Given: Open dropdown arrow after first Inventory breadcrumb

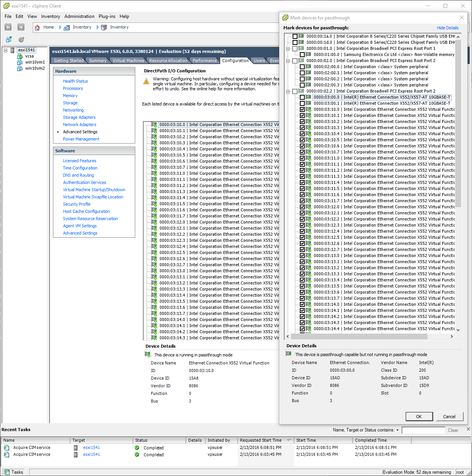Looking at the screenshot, I should pos(97,27).
